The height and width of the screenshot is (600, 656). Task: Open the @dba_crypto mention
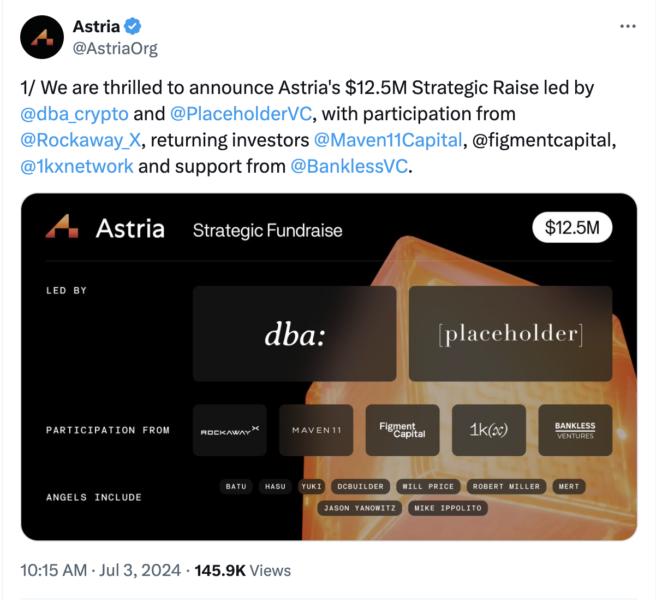[x=74, y=114]
